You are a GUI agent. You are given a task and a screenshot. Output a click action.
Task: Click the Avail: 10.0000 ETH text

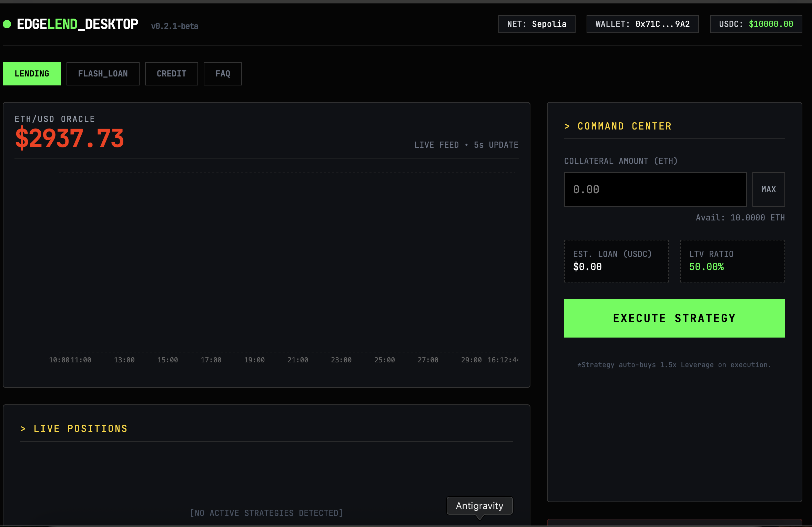point(740,218)
